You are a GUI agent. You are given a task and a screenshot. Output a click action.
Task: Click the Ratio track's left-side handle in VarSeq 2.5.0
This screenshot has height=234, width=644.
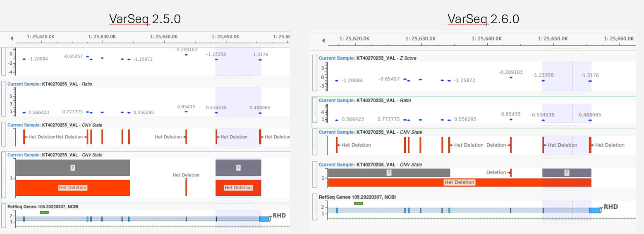[4, 99]
